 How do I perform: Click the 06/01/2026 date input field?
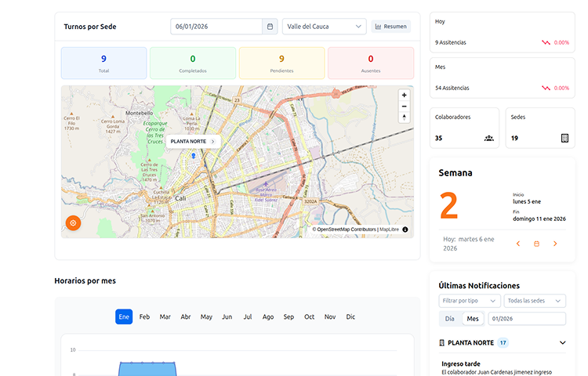(x=216, y=27)
